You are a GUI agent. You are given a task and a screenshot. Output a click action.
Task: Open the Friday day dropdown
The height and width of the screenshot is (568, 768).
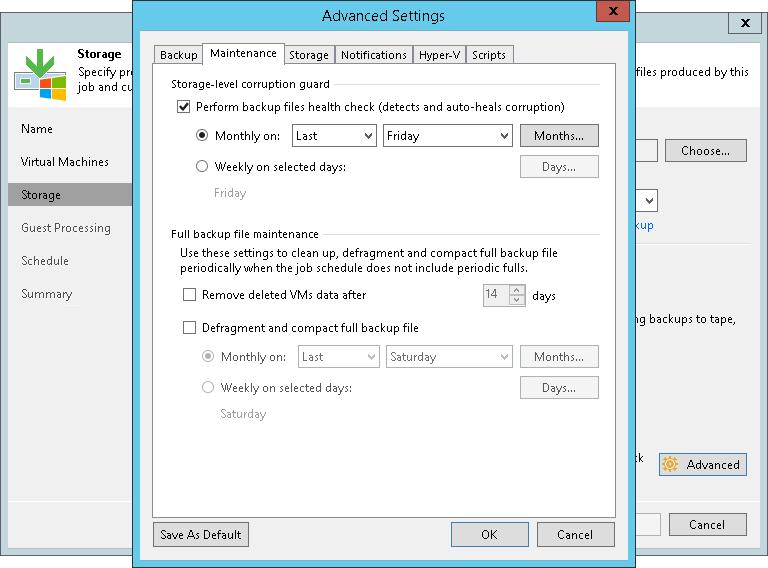[x=448, y=136]
